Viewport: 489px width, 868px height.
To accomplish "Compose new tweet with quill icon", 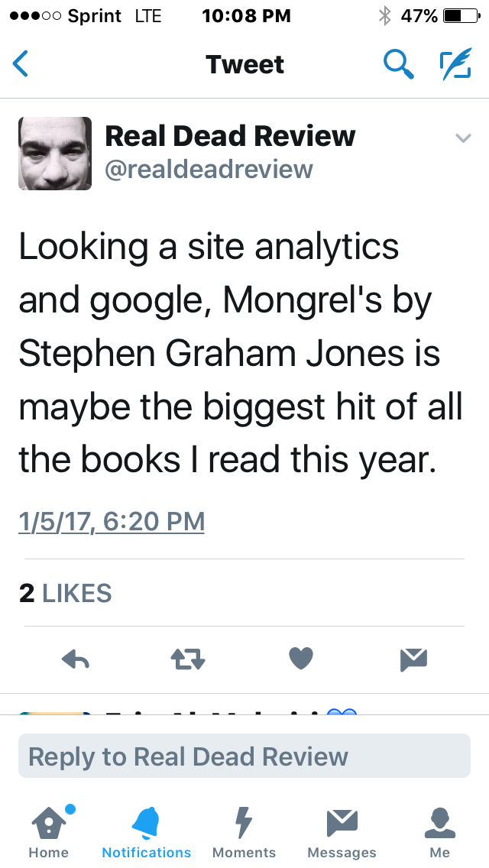I will tap(455, 65).
